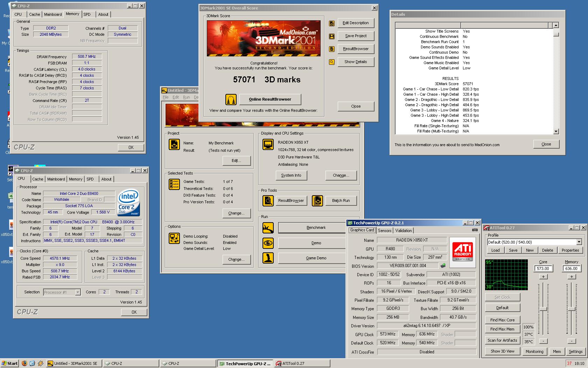Click the Core clock slider in ATITool

(543, 309)
